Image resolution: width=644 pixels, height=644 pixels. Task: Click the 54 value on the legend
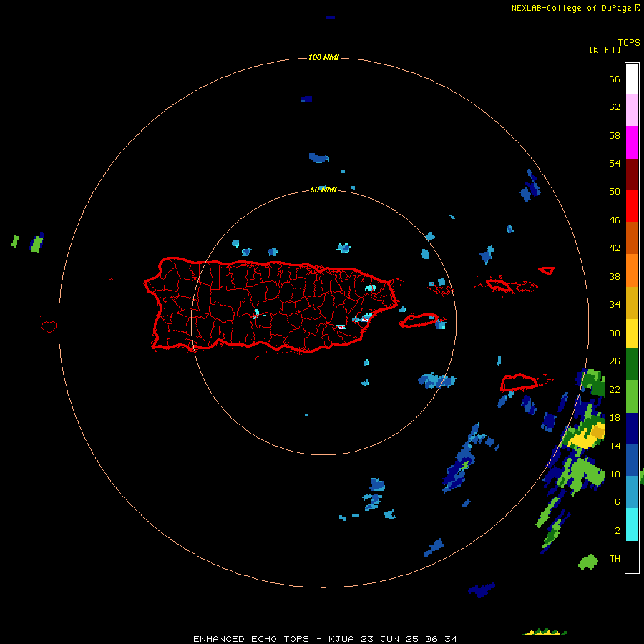tap(615, 163)
